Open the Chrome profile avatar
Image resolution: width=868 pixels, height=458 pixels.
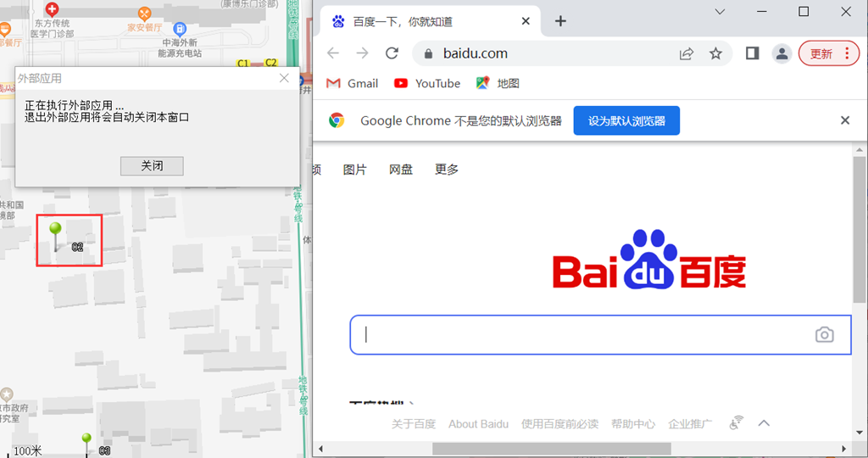[782, 53]
